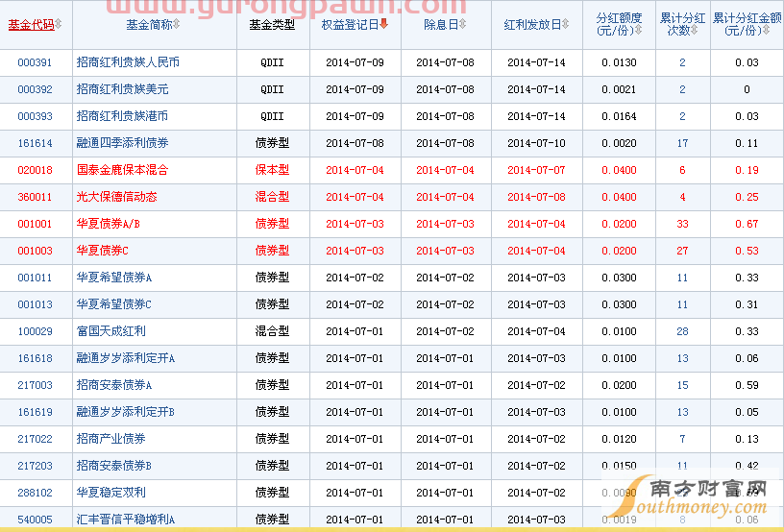784x532 pixels.
Task: Open fund 光大保德信动态
Action: tap(116, 197)
